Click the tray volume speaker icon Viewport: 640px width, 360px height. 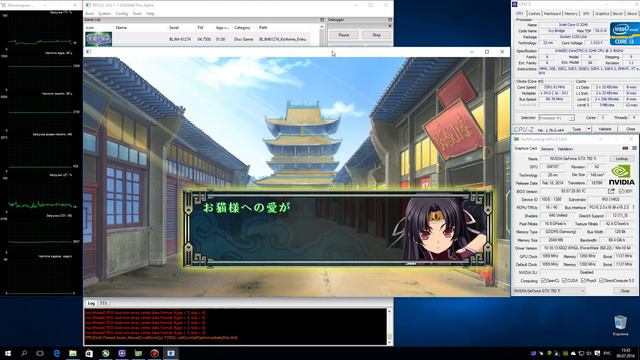coord(589,353)
